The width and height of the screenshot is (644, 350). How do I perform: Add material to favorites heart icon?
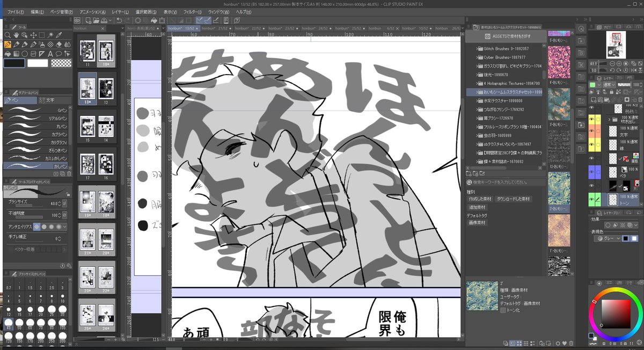564,343
